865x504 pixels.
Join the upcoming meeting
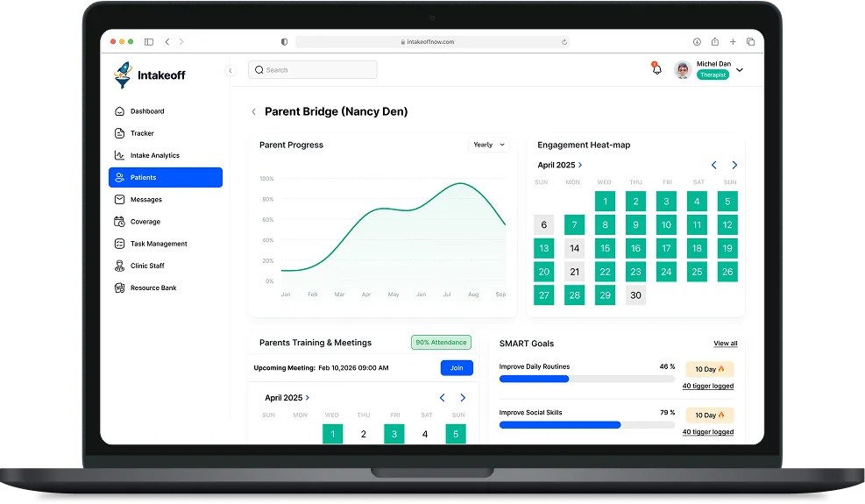pyautogui.click(x=457, y=367)
